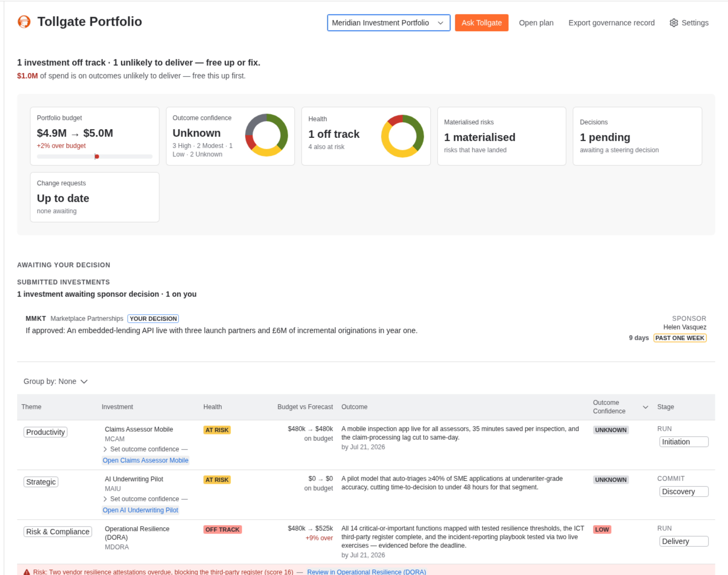Click Open plan

pos(536,23)
